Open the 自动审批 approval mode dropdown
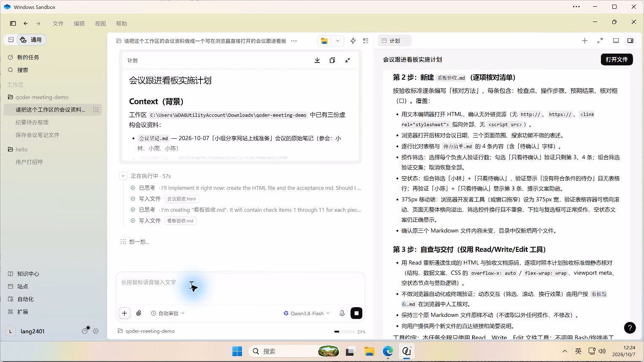644x362 pixels. pos(168,313)
